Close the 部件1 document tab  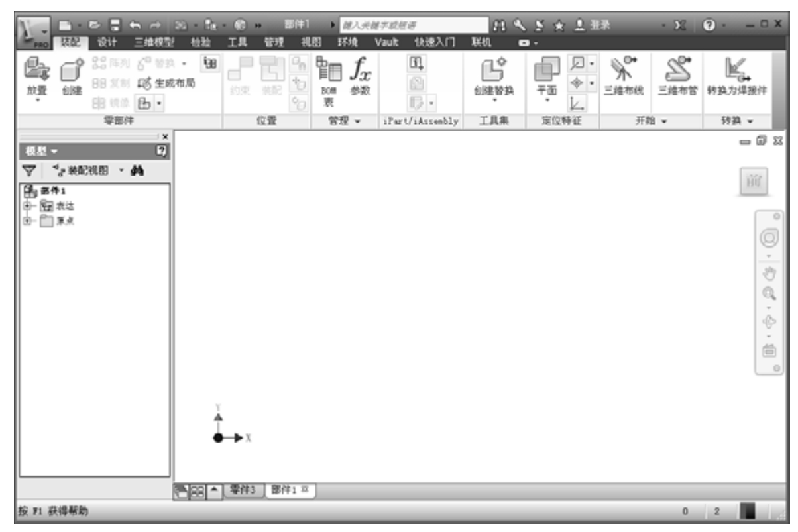pos(305,490)
